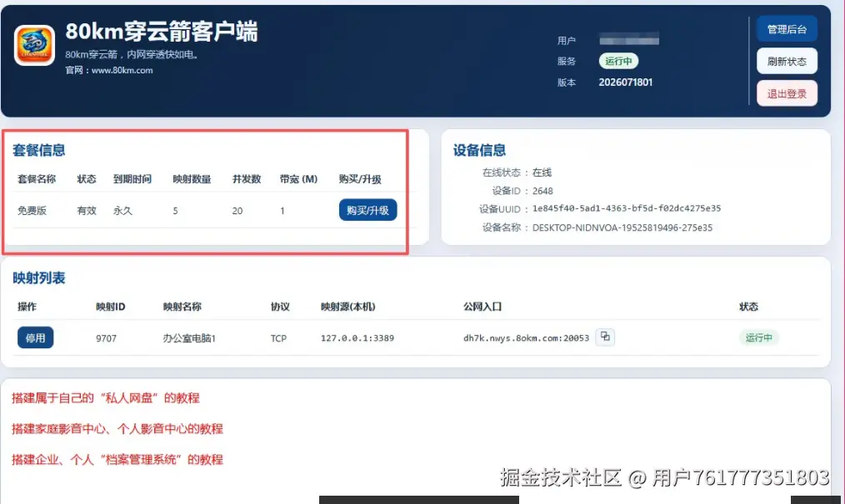845x504 pixels.
Task: Click the 刷新状态 refresh button
Action: click(x=787, y=62)
